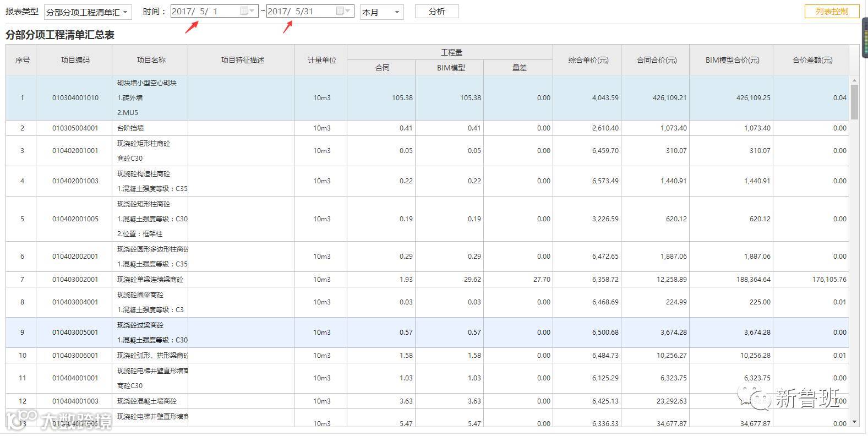The width and height of the screenshot is (868, 436).
Task: Click the BIM模型 sub-column header
Action: (x=450, y=68)
